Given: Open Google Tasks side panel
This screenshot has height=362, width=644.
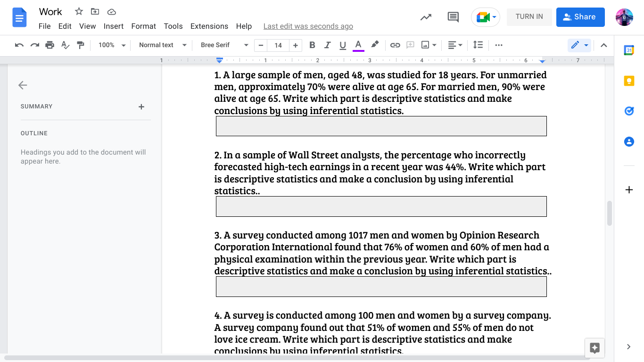Looking at the screenshot, I should tap(629, 111).
